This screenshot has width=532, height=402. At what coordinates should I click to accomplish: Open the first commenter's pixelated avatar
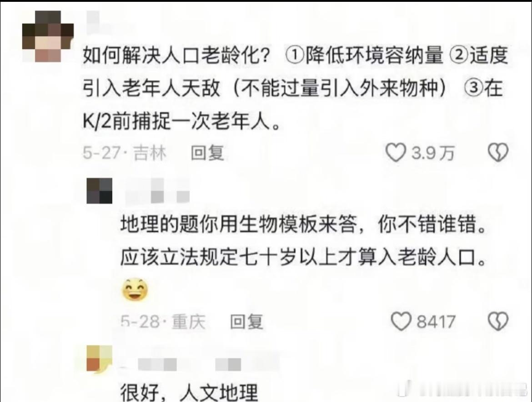click(x=48, y=36)
